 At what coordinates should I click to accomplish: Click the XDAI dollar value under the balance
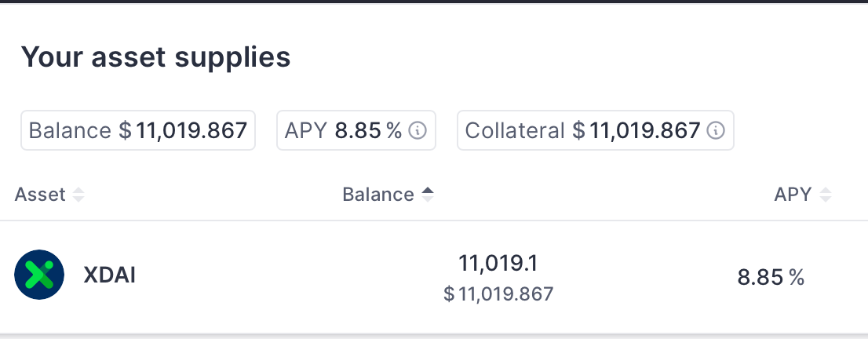[498, 294]
